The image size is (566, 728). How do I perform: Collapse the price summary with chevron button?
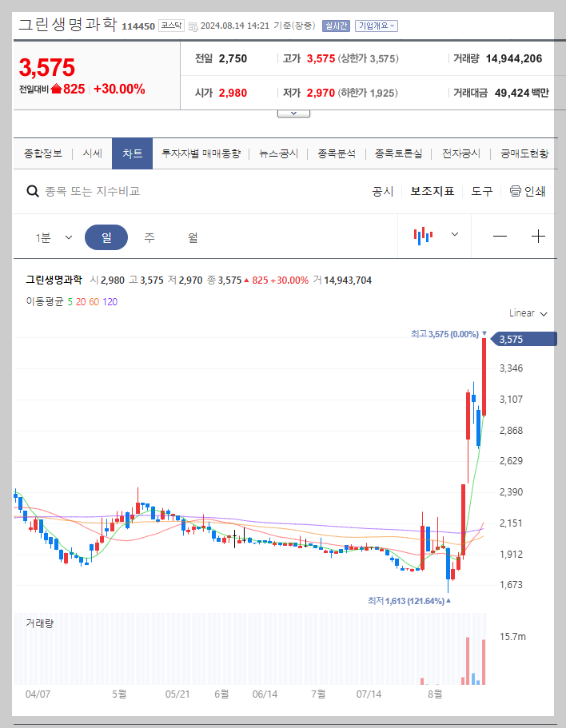pos(293,112)
